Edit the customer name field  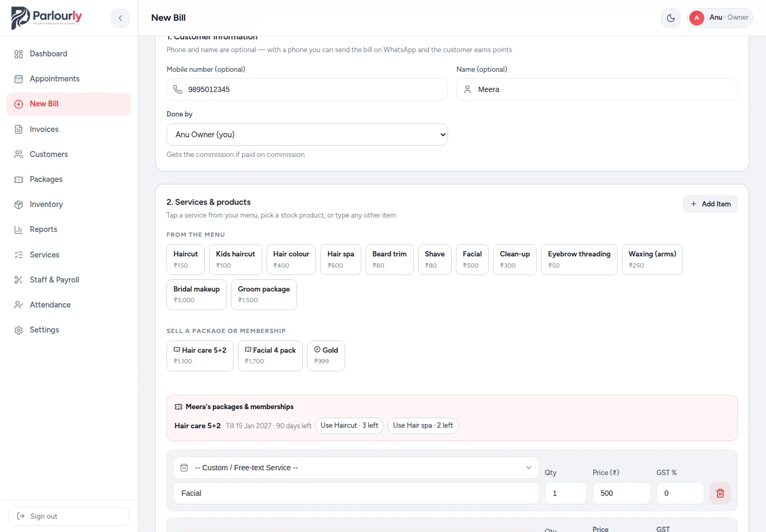pos(597,89)
